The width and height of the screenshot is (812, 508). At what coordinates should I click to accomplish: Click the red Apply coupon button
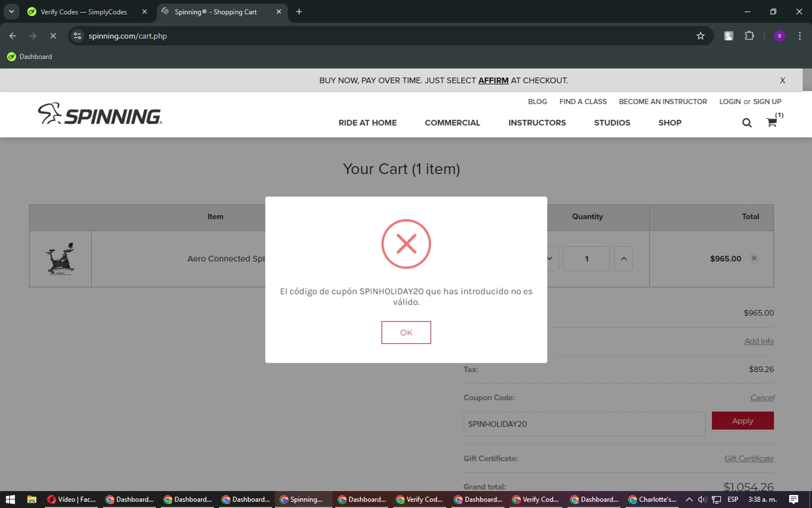click(x=743, y=421)
